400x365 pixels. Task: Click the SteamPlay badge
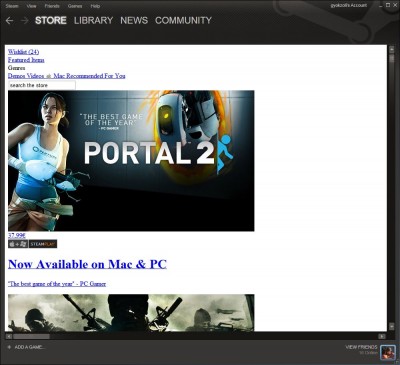[43, 244]
